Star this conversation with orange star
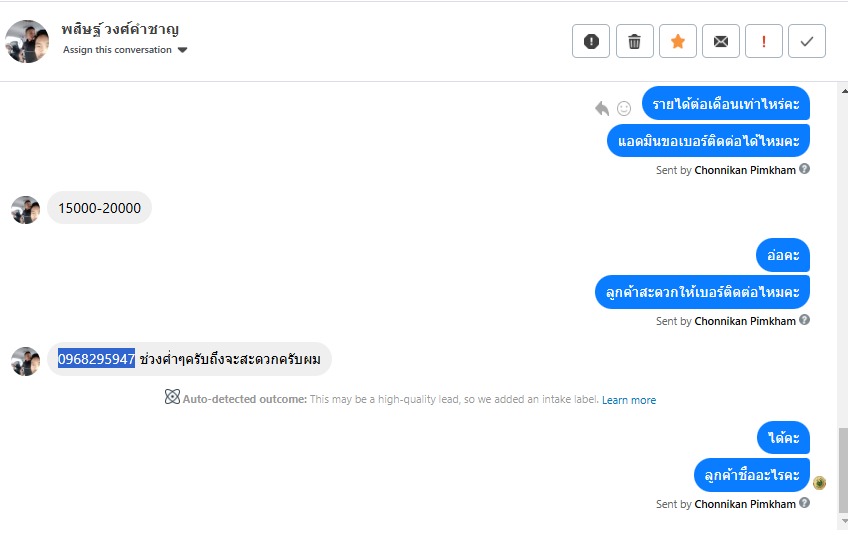Viewport: 848px width, 535px height. click(677, 41)
